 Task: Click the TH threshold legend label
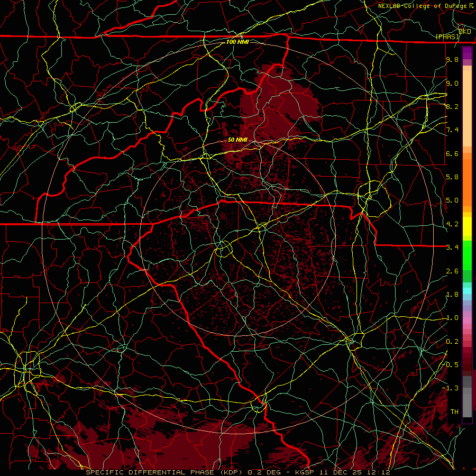pos(454,412)
